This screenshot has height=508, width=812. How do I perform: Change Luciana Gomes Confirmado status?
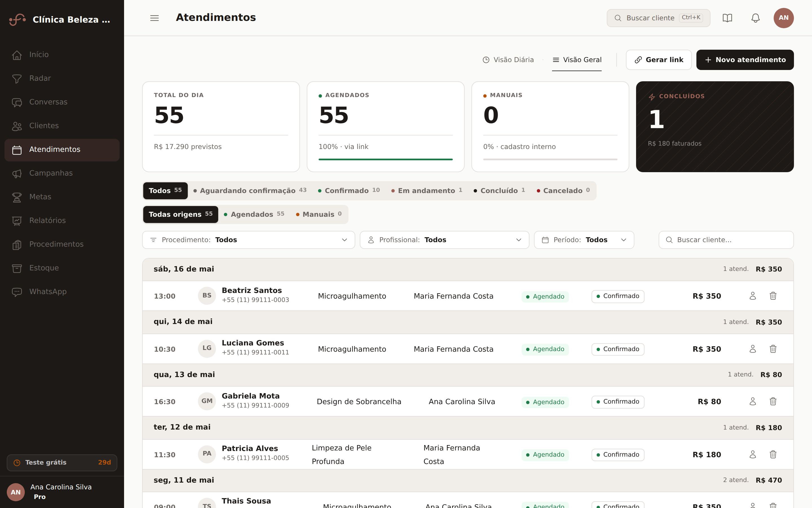pos(618,349)
